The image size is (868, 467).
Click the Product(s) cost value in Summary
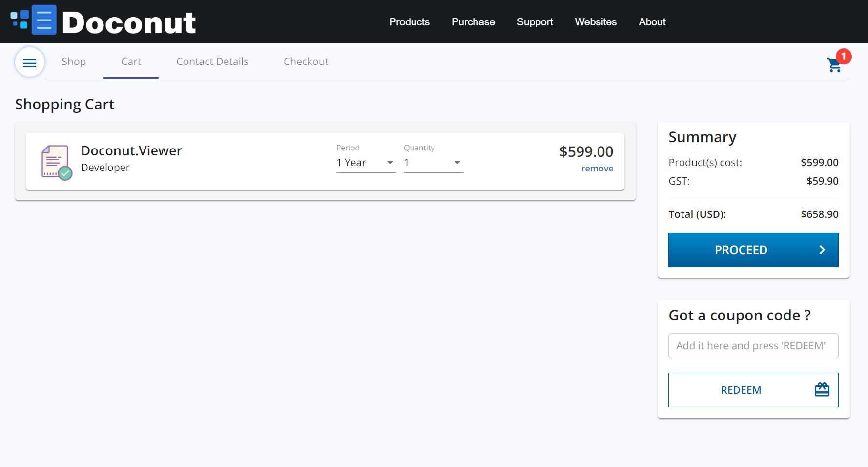pyautogui.click(x=820, y=163)
